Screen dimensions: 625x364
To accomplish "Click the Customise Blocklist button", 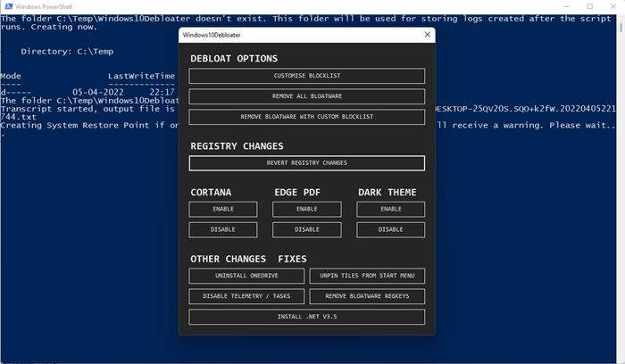I will (307, 76).
